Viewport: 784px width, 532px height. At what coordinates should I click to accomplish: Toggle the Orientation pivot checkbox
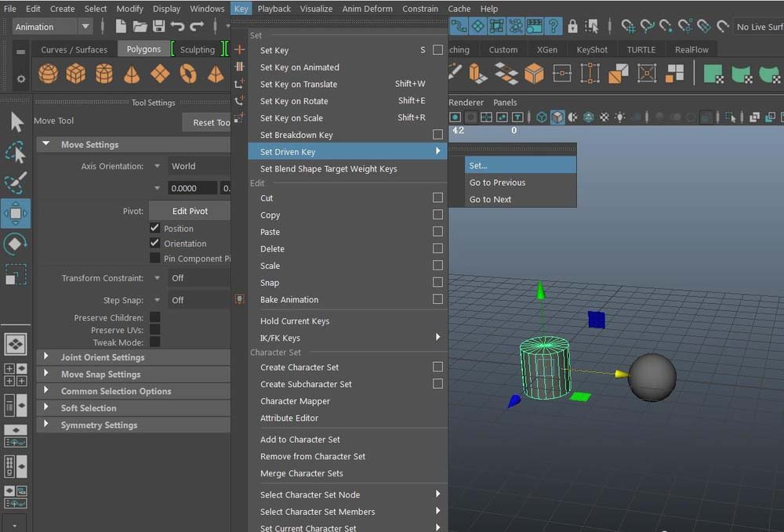coord(155,243)
